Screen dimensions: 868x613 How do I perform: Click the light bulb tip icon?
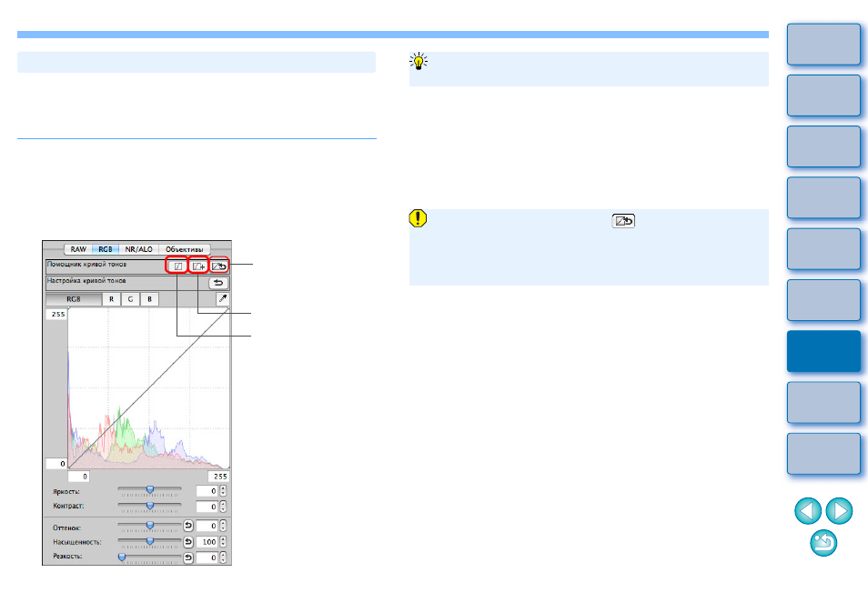click(x=419, y=61)
